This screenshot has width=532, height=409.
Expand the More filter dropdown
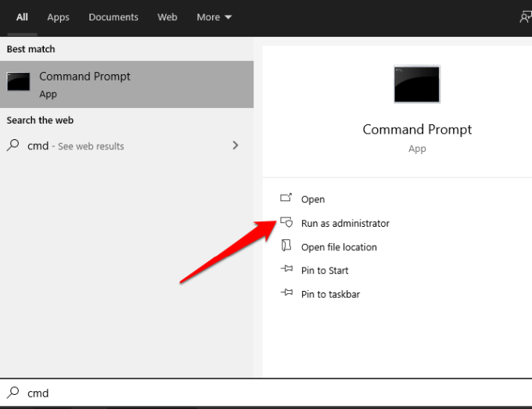[x=214, y=17]
